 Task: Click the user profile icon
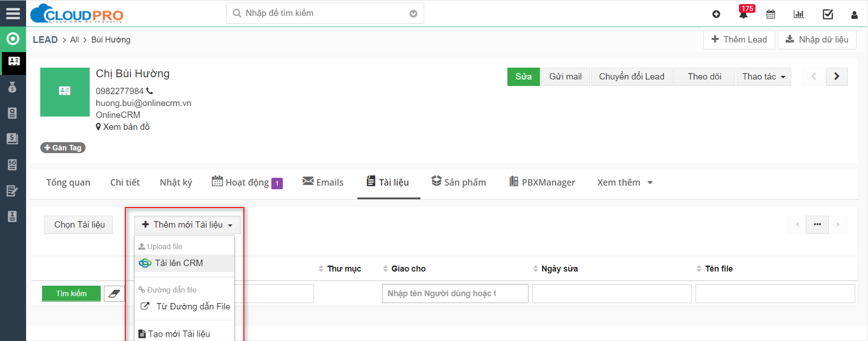[854, 15]
